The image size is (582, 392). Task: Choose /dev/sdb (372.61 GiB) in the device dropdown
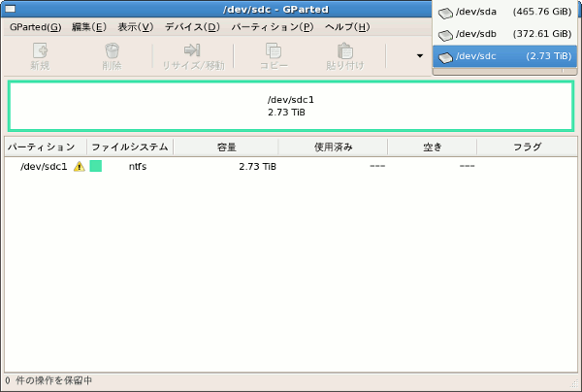tap(504, 35)
